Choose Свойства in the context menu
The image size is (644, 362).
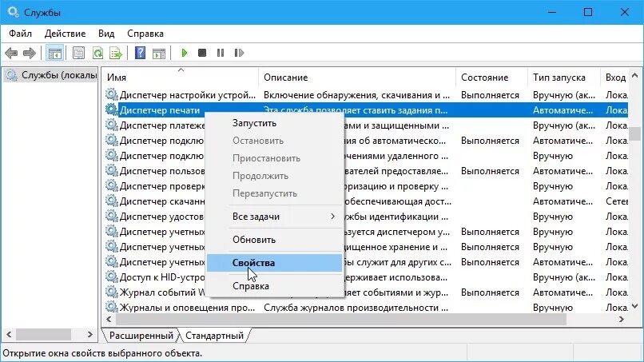click(x=274, y=263)
